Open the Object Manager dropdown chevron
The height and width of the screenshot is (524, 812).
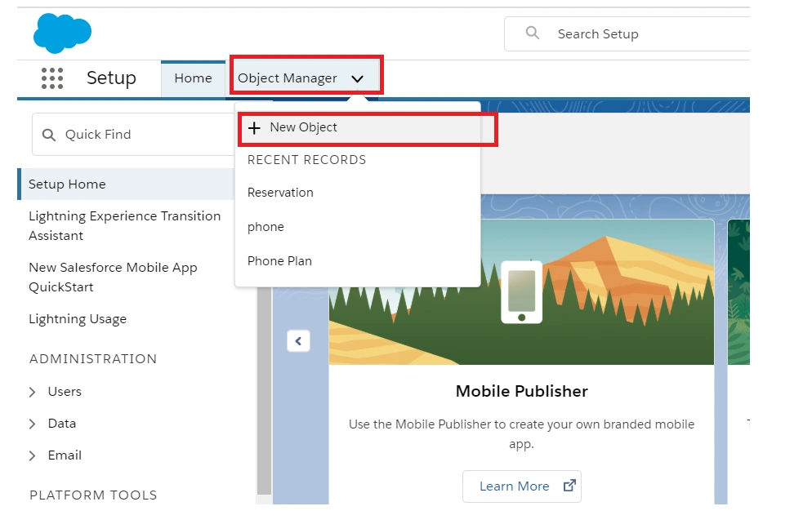click(x=357, y=78)
